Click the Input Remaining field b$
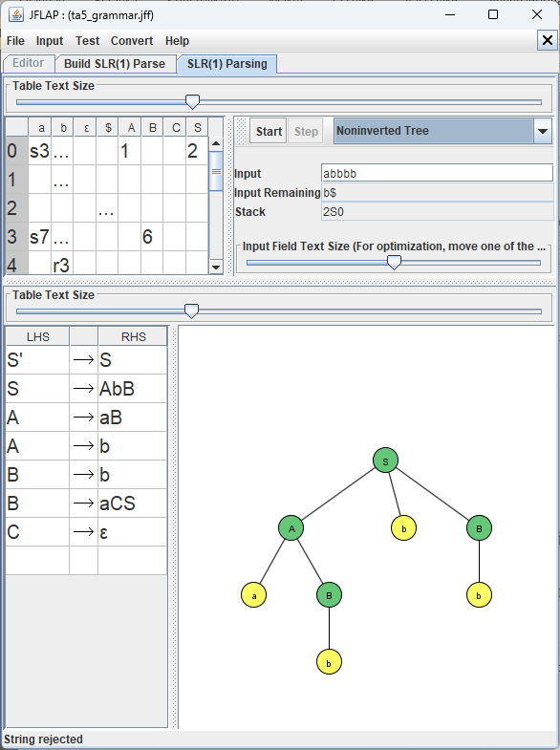 point(437,192)
